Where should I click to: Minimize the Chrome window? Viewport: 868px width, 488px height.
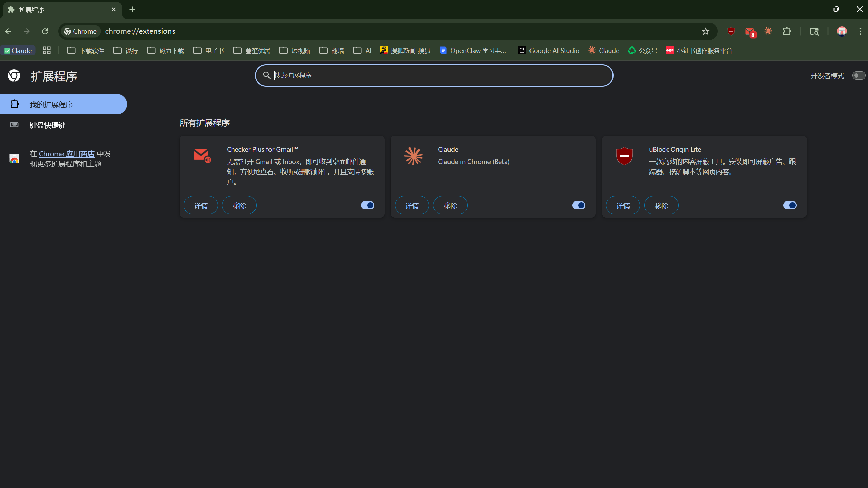click(813, 9)
